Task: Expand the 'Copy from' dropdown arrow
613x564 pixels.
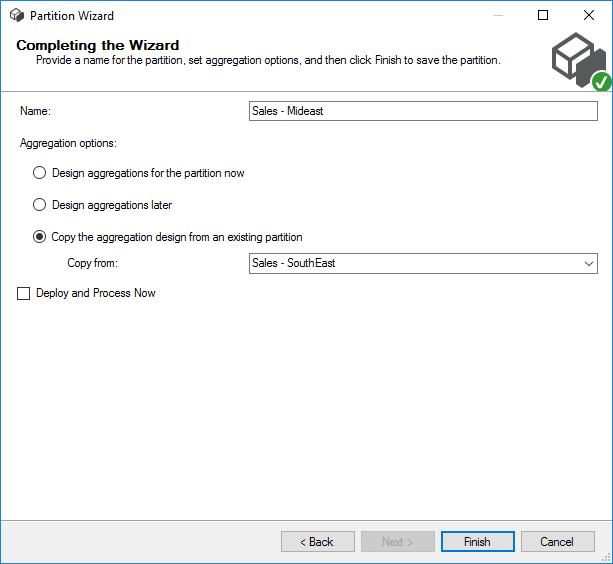Action: pos(588,263)
